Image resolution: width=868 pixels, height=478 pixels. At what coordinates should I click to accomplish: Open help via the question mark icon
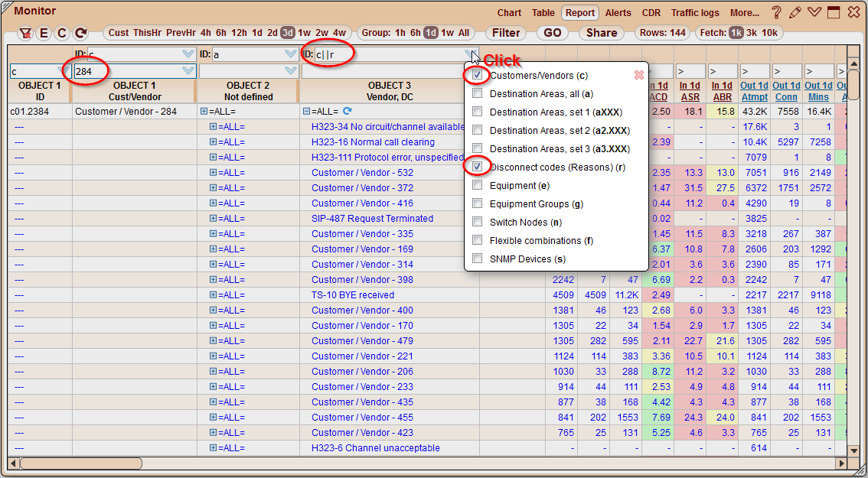click(776, 13)
